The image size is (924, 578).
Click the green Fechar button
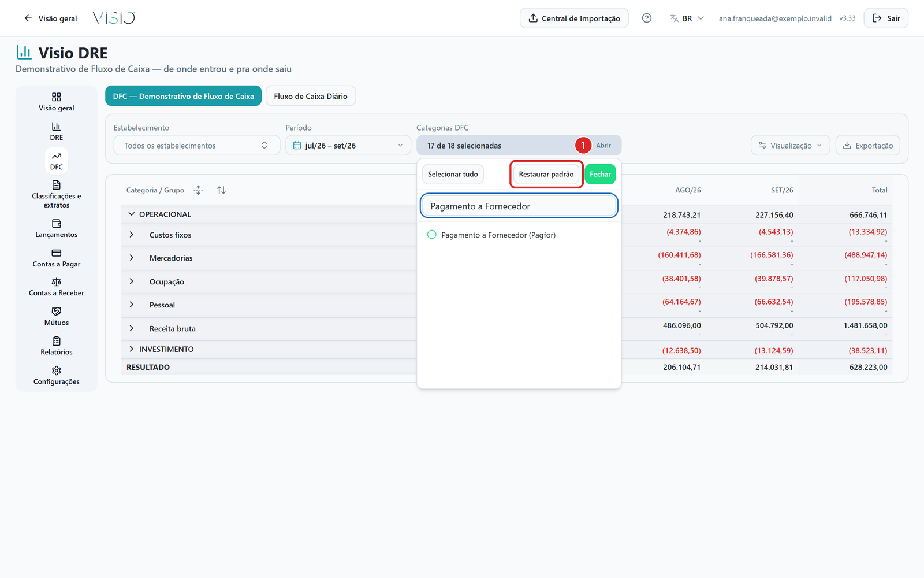(x=600, y=174)
